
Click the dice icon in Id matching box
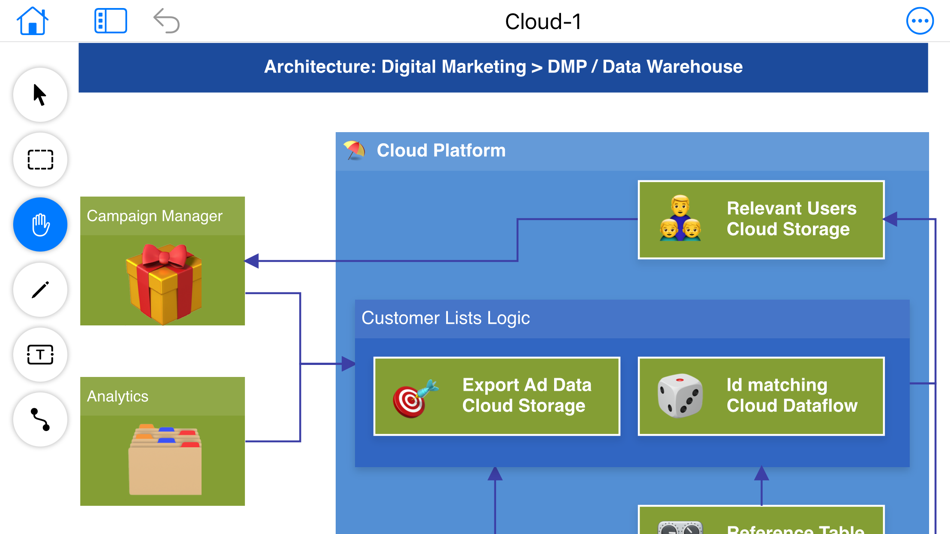(680, 396)
